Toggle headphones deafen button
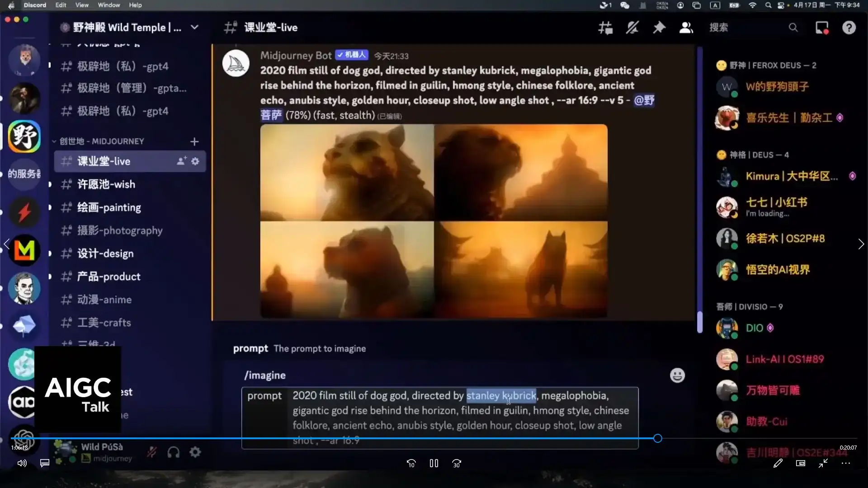 click(173, 452)
